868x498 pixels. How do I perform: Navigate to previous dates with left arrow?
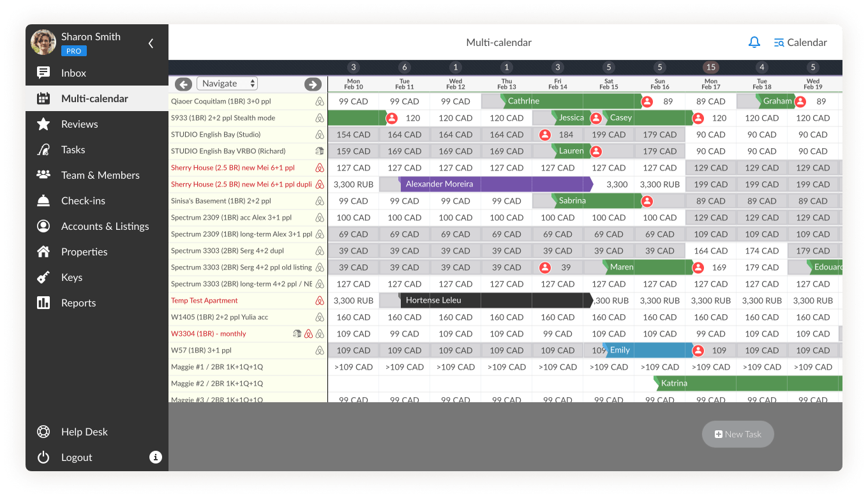pos(183,84)
